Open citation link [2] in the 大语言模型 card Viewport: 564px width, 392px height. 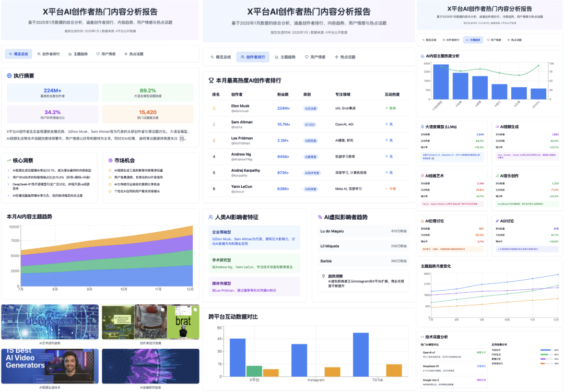coord(433,158)
